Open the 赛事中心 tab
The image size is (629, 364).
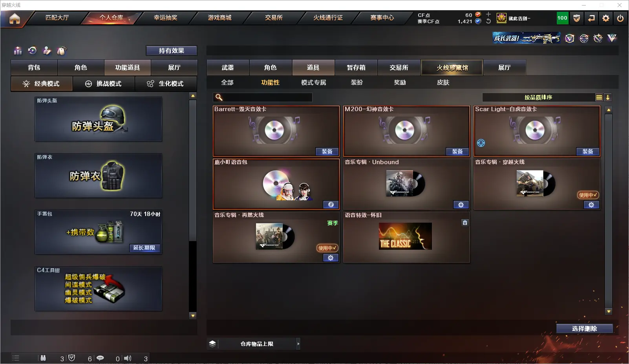click(382, 18)
